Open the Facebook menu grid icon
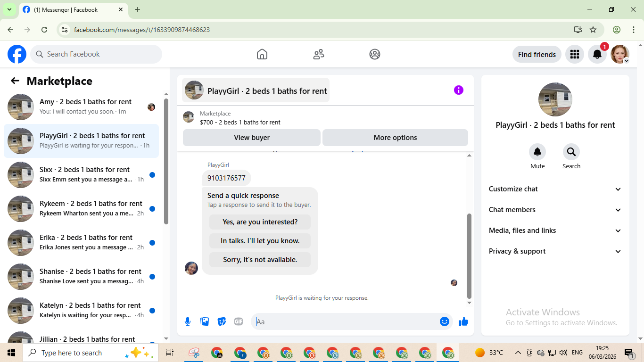The width and height of the screenshot is (644, 362). click(x=574, y=54)
